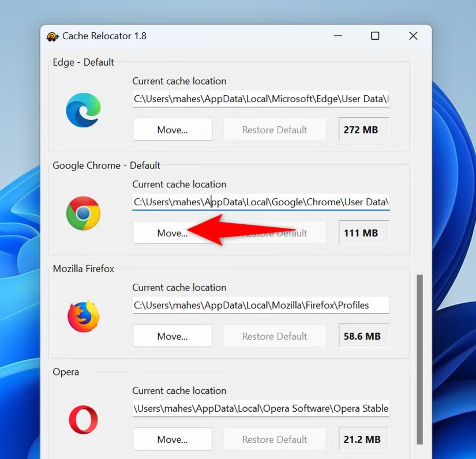Select the 21.2 MB Opera cache size
This screenshot has width=476, height=459.
pos(364,439)
